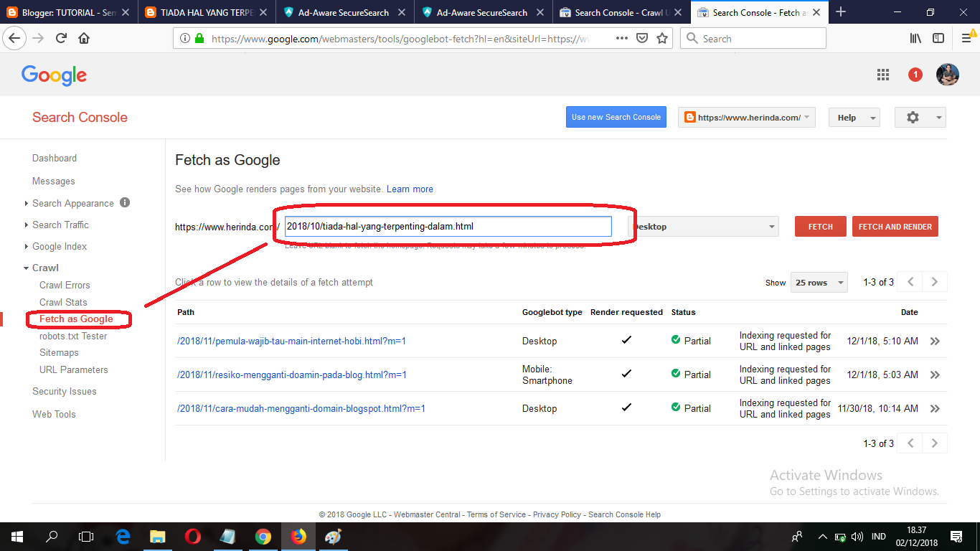The height and width of the screenshot is (551, 980).
Task: Open the red notifications badge
Action: 915,75
